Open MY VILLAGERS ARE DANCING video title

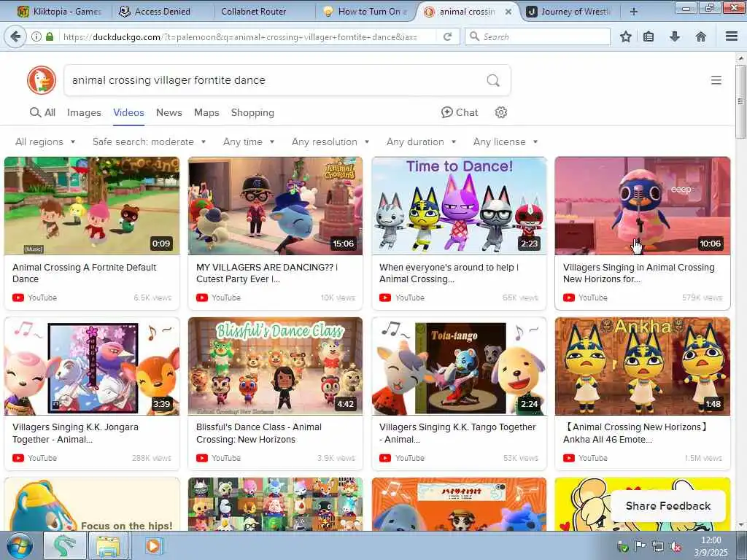click(x=267, y=273)
